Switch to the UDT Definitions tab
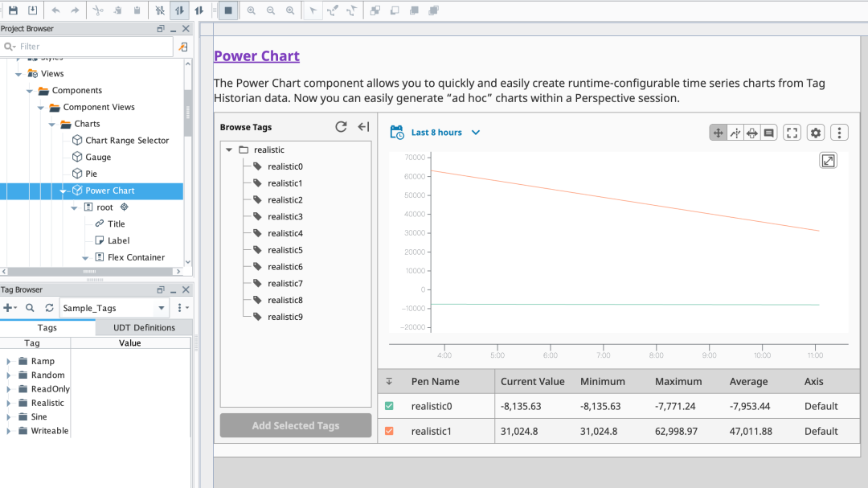868x488 pixels. pos(144,327)
